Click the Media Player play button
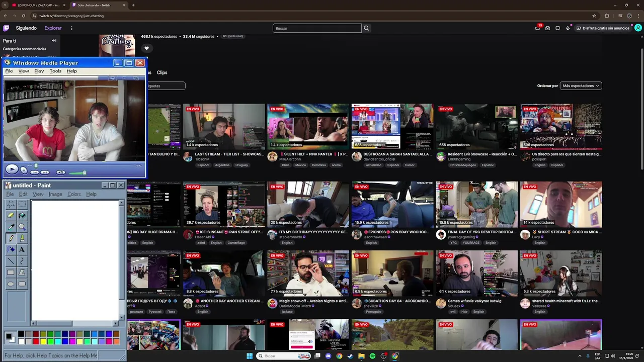Screen dimensions: 644x362 [12, 170]
